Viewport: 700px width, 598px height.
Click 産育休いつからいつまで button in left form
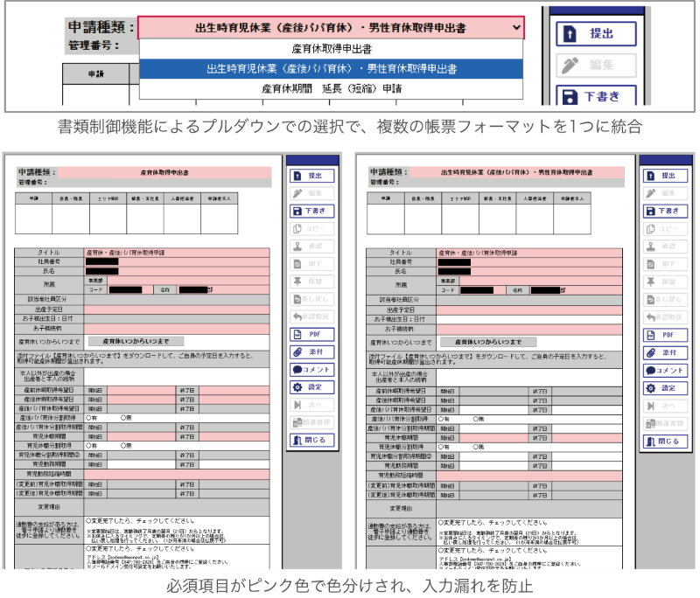(x=136, y=342)
